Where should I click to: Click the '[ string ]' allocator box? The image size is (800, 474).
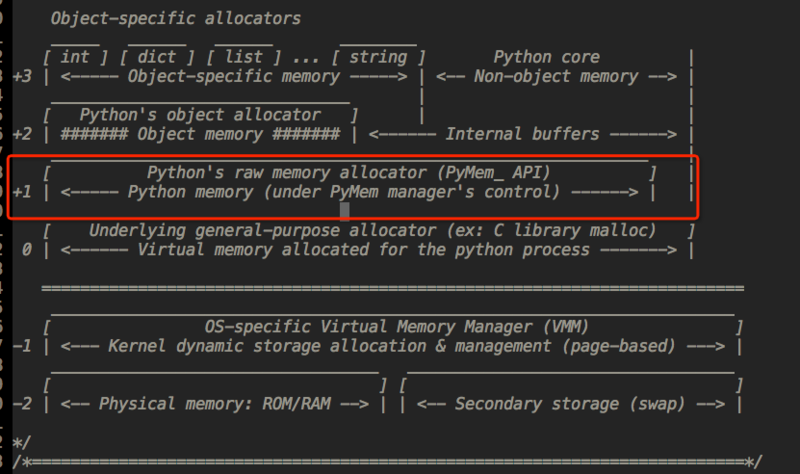[378, 57]
